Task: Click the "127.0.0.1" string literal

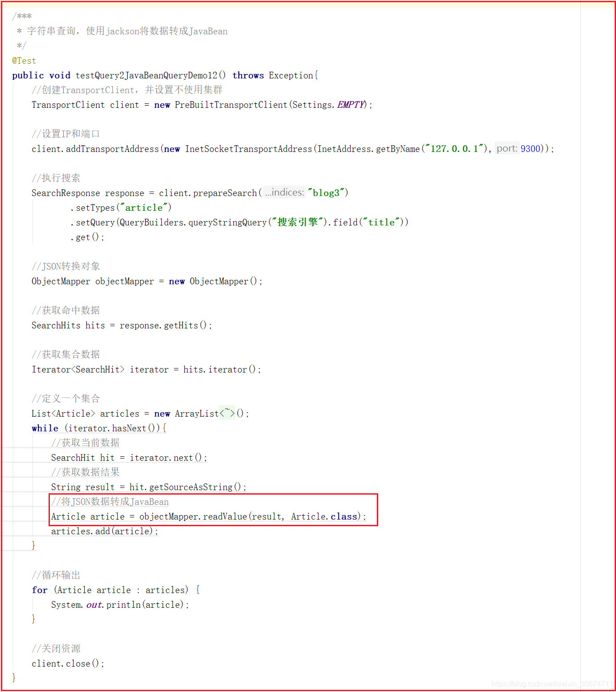Action: click(454, 149)
